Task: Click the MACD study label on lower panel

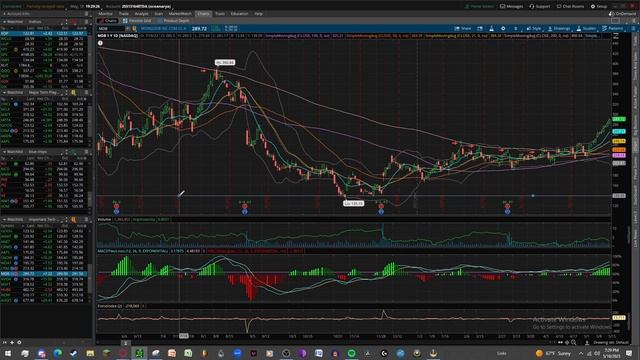Action: pos(133,251)
